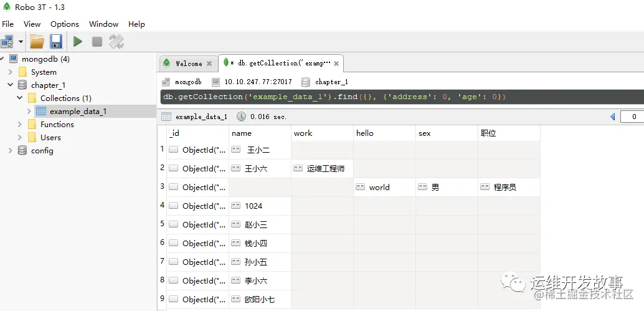Click the 10.10.247.77:27017 host label
Viewport: 644px width, 311px height.
tap(258, 82)
